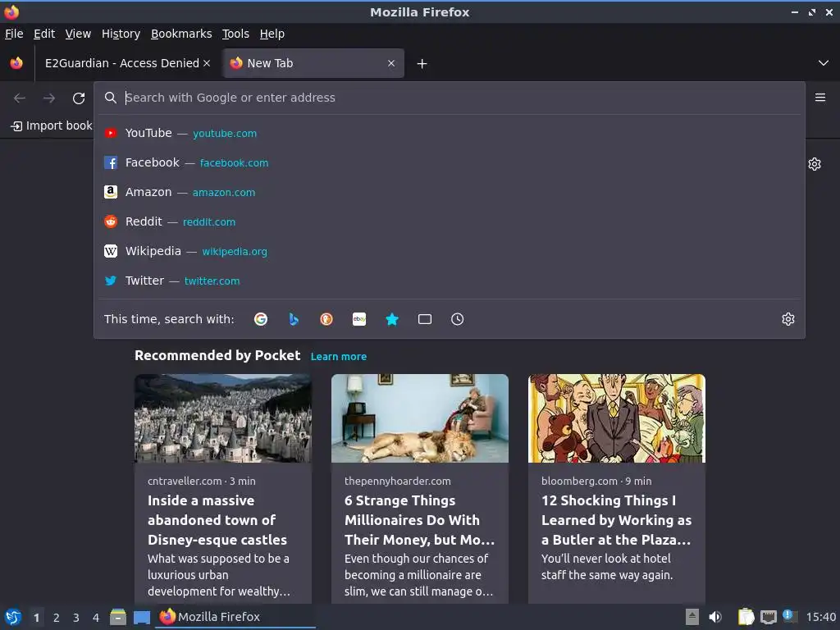This screenshot has height=630, width=840.
Task: Open the Pocket Learn more link
Action: coord(339,356)
